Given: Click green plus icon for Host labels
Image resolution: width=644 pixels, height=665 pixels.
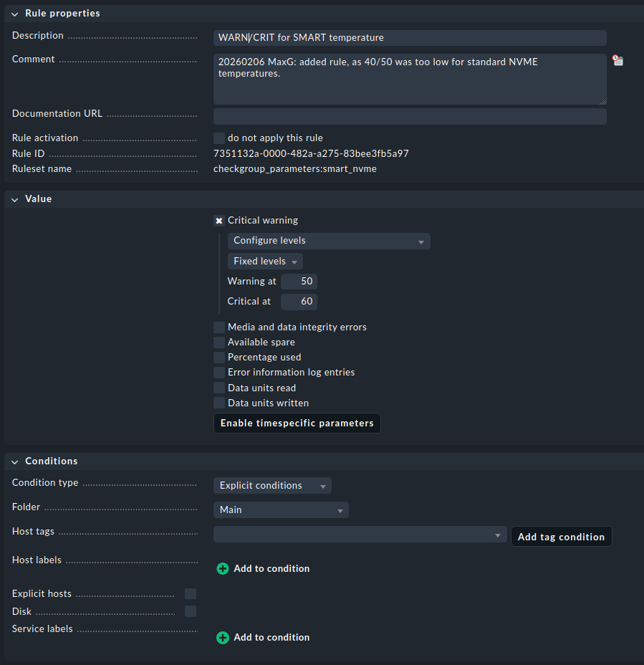Looking at the screenshot, I should pyautogui.click(x=223, y=568).
